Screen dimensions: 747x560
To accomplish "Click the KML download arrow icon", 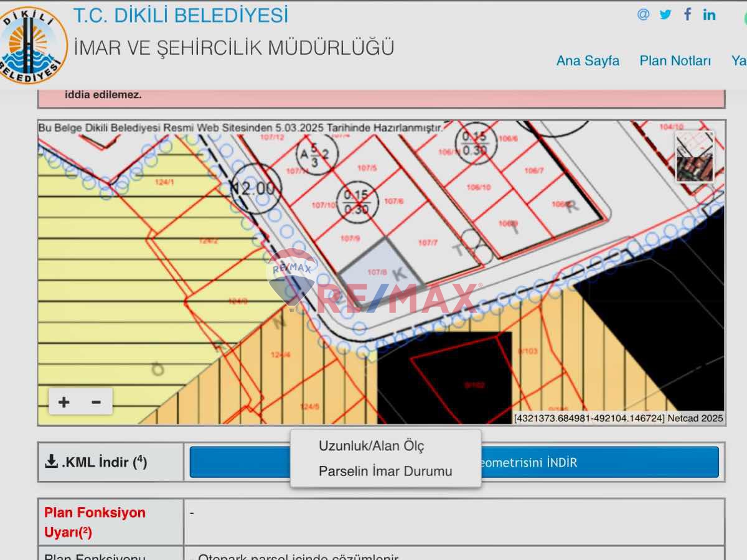I will pos(50,461).
